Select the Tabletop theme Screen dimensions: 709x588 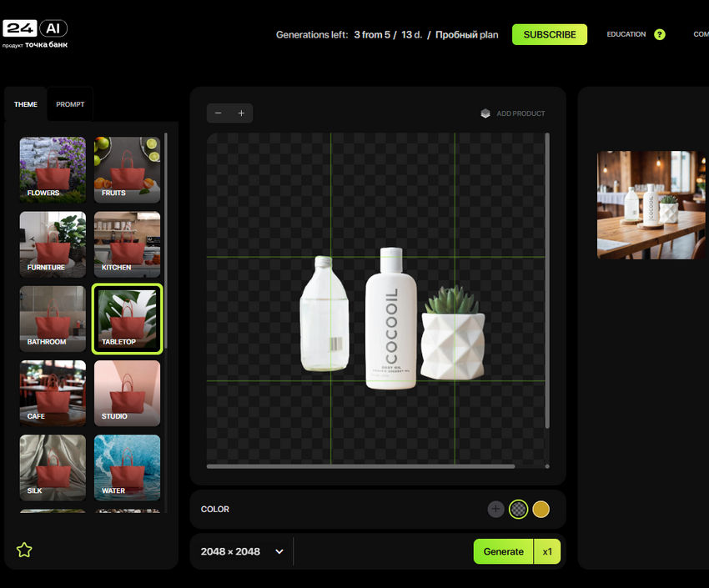tap(127, 319)
